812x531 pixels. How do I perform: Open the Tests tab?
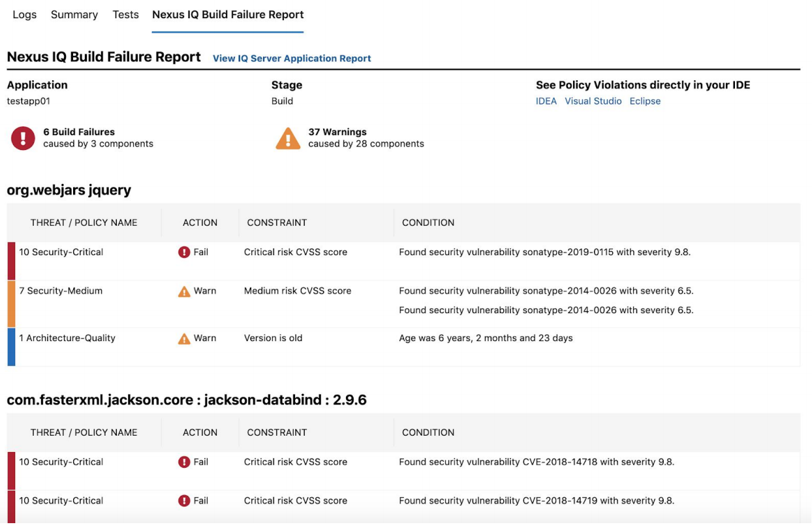125,14
